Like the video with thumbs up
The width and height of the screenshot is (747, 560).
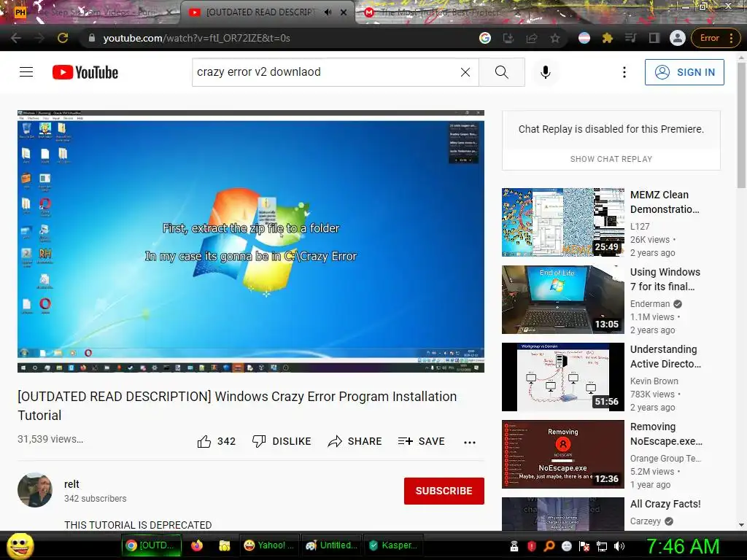[216, 441]
